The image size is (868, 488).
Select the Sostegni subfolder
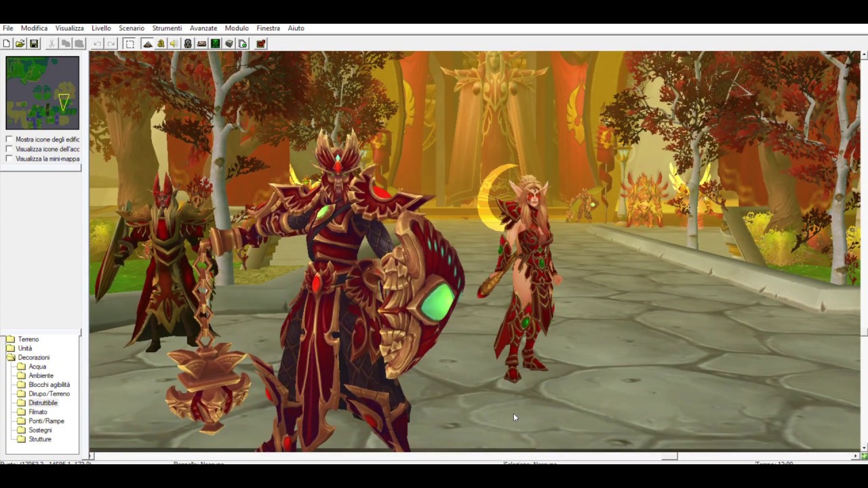point(40,430)
